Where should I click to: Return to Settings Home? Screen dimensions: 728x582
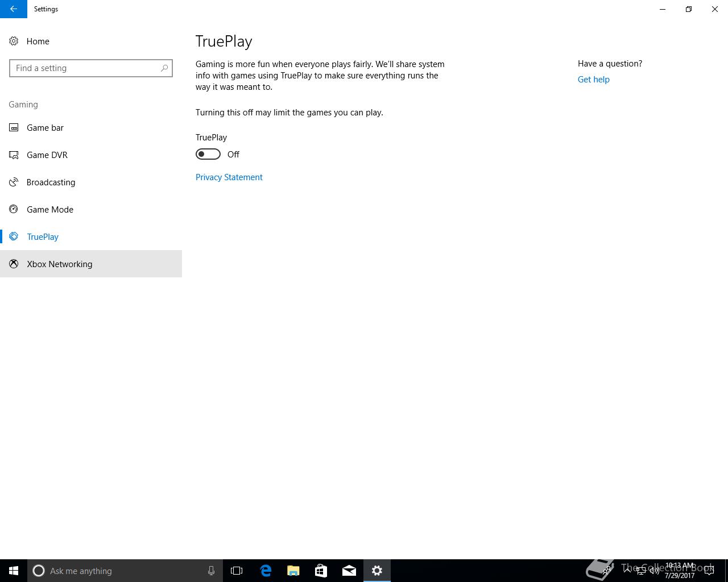(91, 41)
